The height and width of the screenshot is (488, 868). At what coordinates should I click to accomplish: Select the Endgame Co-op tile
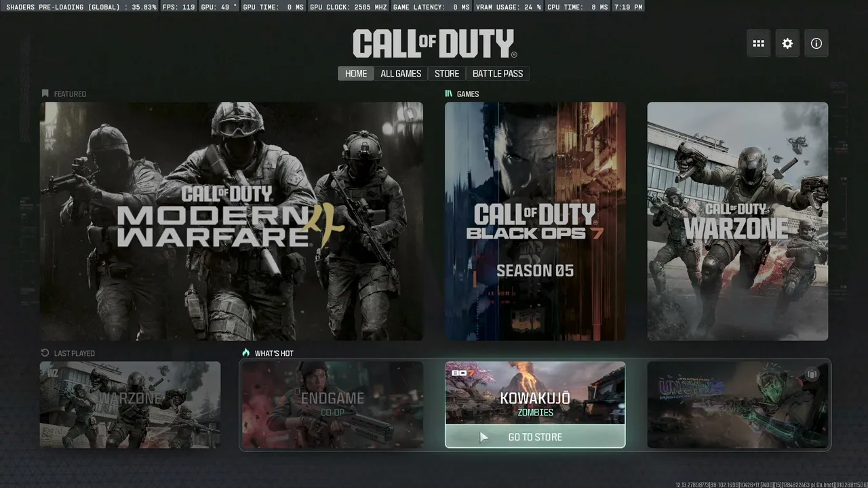[332, 405]
